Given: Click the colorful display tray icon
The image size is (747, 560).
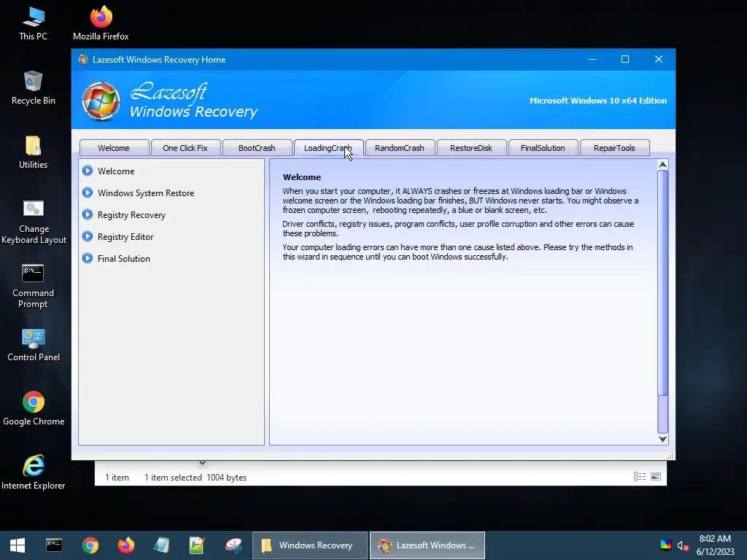Looking at the screenshot, I should (x=665, y=545).
